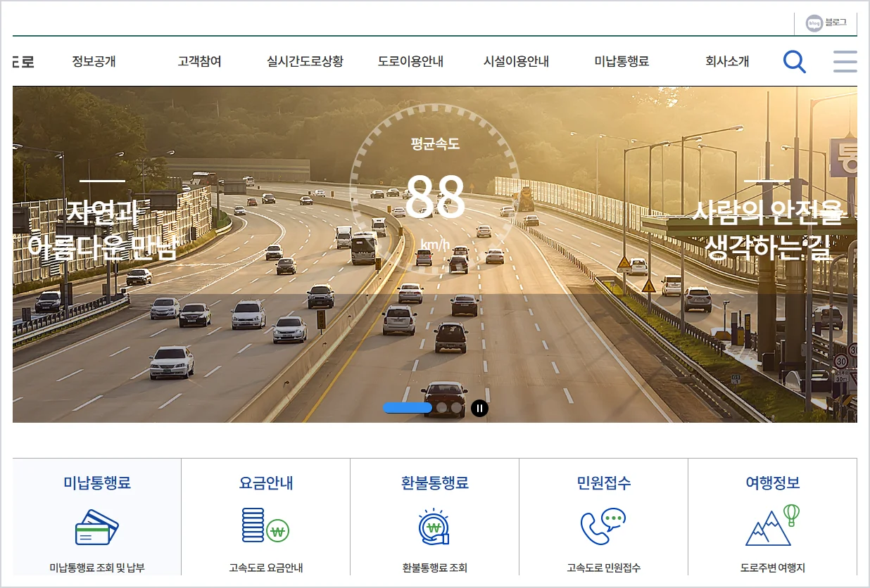Click the 고속도로 요금안내 text
The width and height of the screenshot is (870, 588).
266,568
